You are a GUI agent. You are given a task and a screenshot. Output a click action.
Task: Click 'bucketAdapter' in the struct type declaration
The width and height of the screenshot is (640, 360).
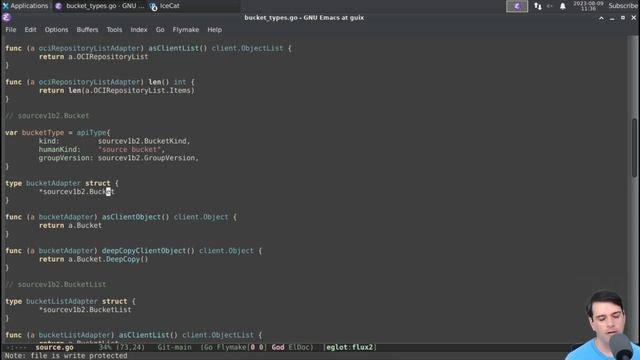coord(53,183)
